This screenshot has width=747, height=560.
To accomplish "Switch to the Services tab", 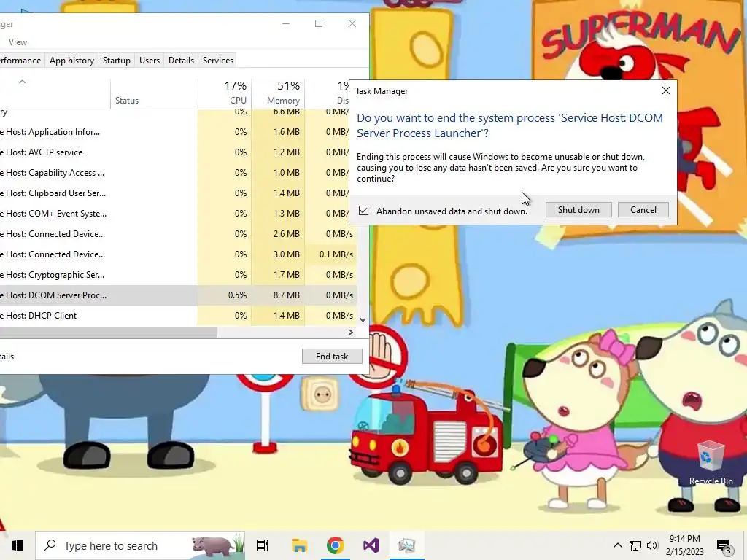I will [217, 61].
